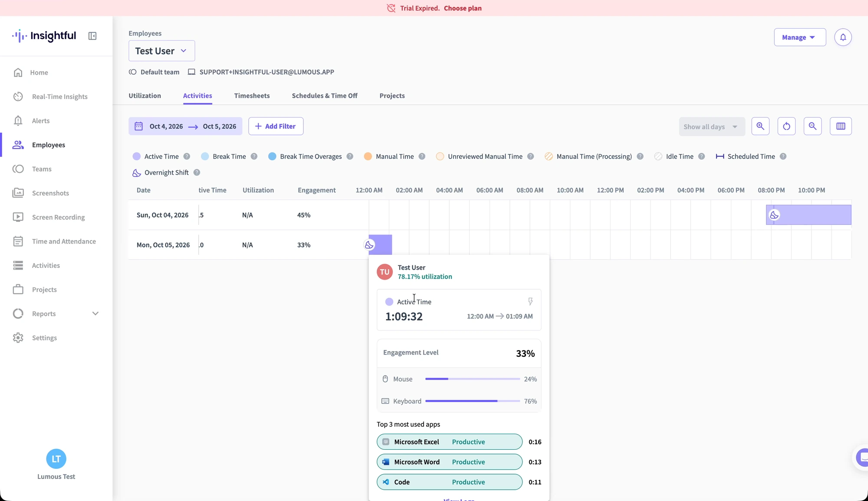Viewport: 868px width, 501px height.
Task: Open the Test User employee dropdown
Action: 161,51
